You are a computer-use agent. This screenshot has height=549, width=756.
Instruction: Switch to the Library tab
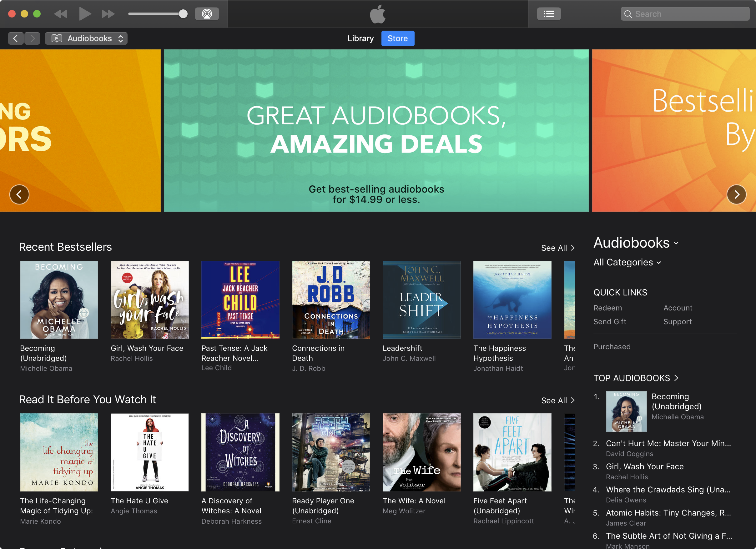point(360,38)
